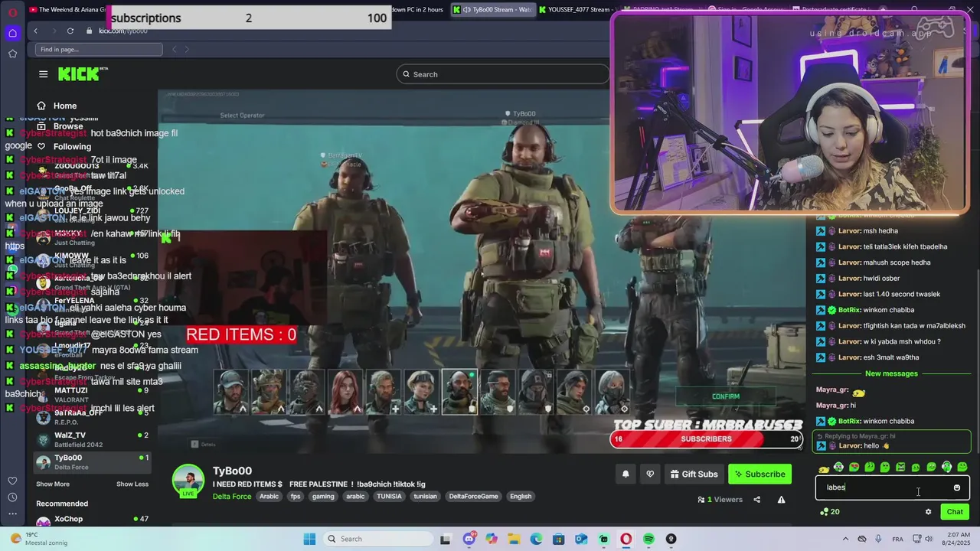Image resolution: width=980 pixels, height=551 pixels.
Task: Click the English tag
Action: (x=521, y=496)
